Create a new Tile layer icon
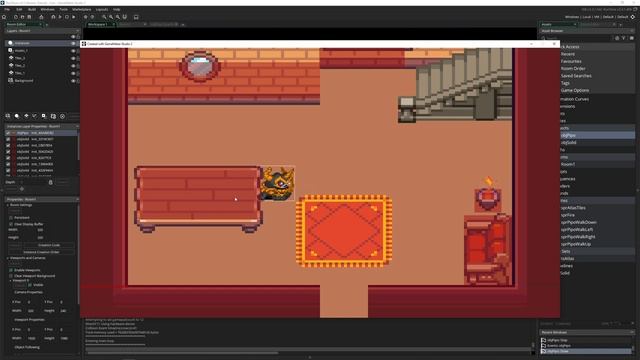Screen dimensions: 640x360 coord(26,116)
